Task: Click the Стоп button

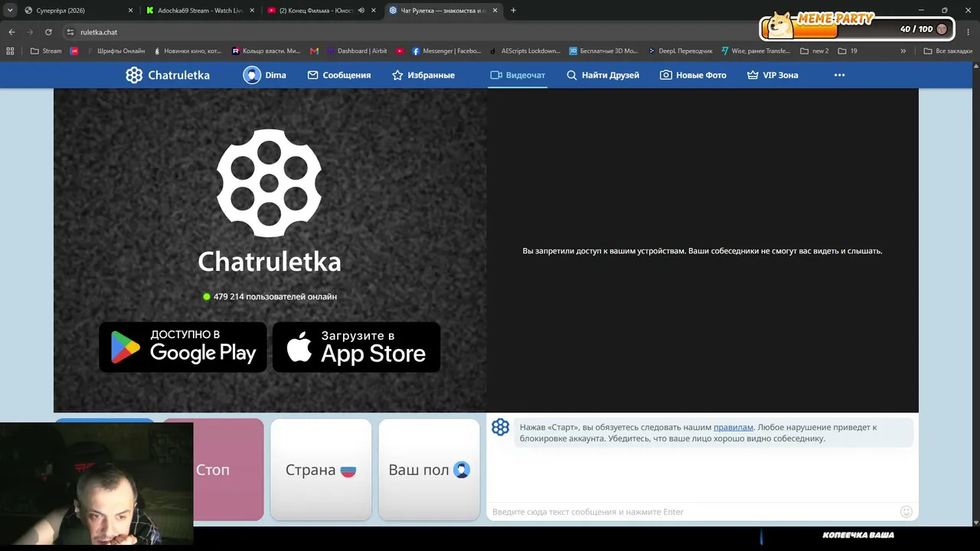Action: point(213,470)
